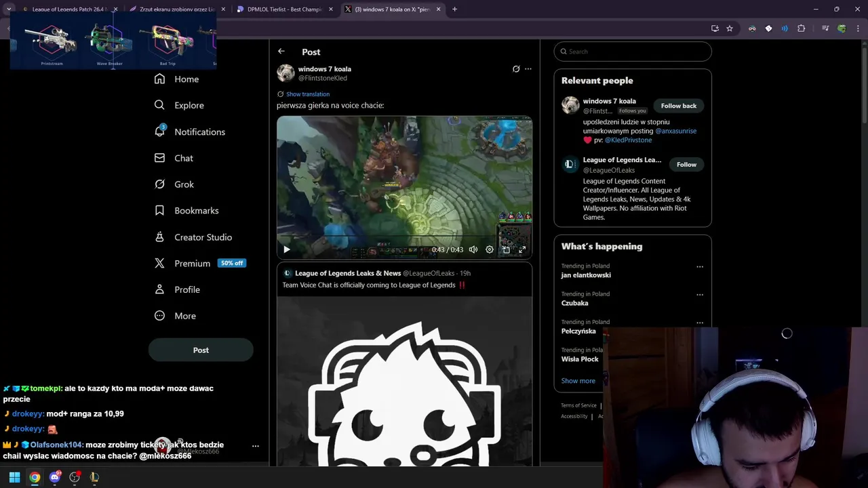Open League of Legends Leaks avatar in Relevant people
Viewport: 868px width, 488px height.
click(570, 165)
